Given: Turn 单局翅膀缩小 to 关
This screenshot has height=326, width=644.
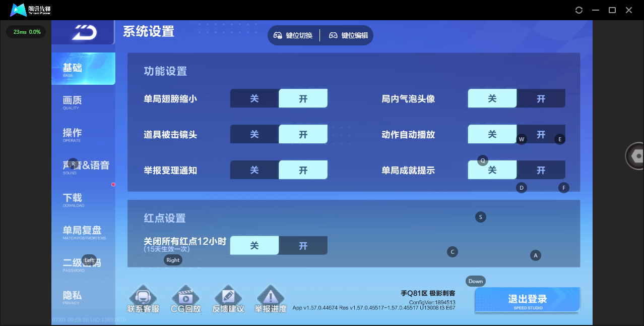Looking at the screenshot, I should click(x=254, y=98).
